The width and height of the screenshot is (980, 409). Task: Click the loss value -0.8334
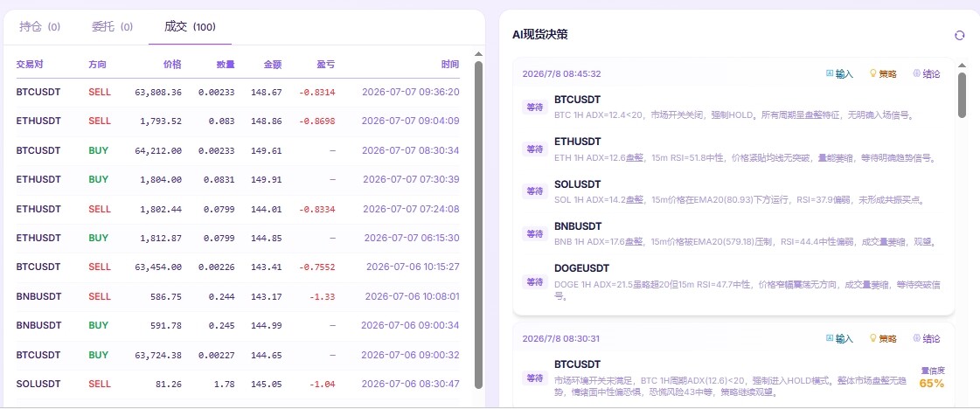[316, 209]
